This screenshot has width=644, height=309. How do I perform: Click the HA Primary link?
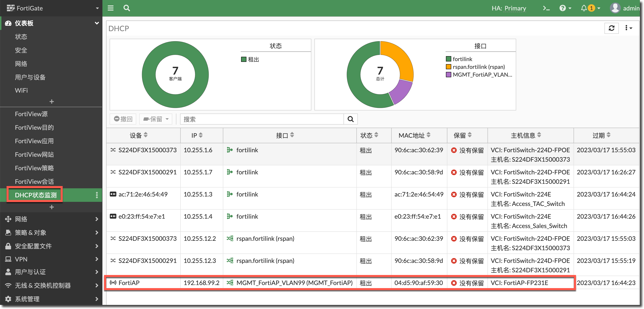(515, 8)
